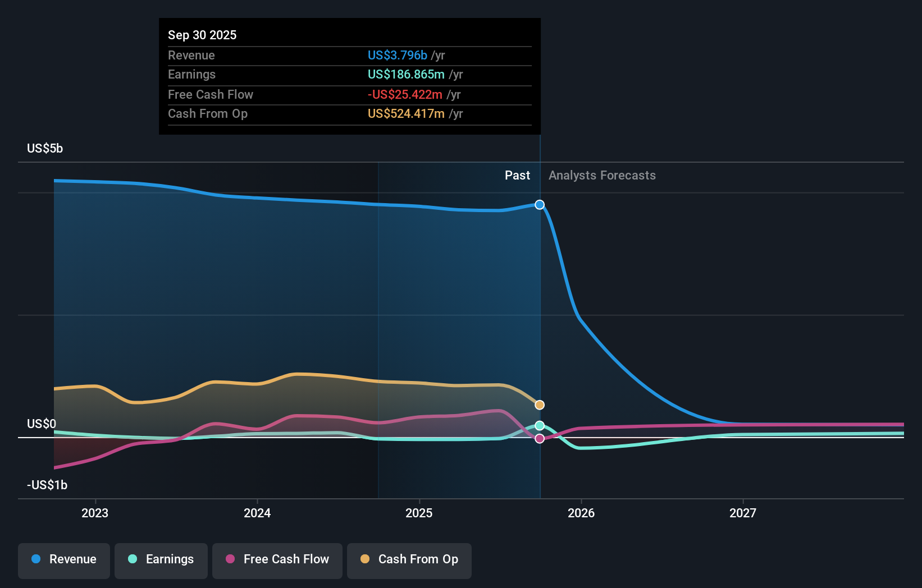Click the 2023 x-axis label
Screen dimensions: 922x588
click(95, 513)
